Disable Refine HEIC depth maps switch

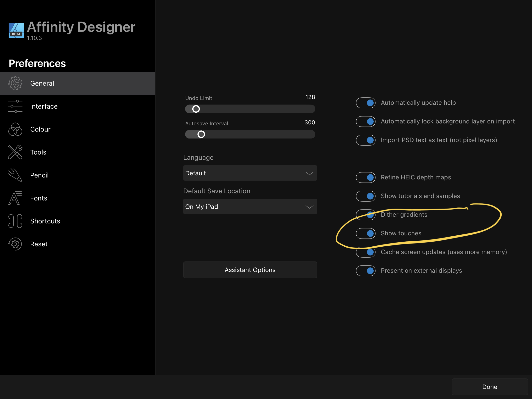(x=366, y=177)
